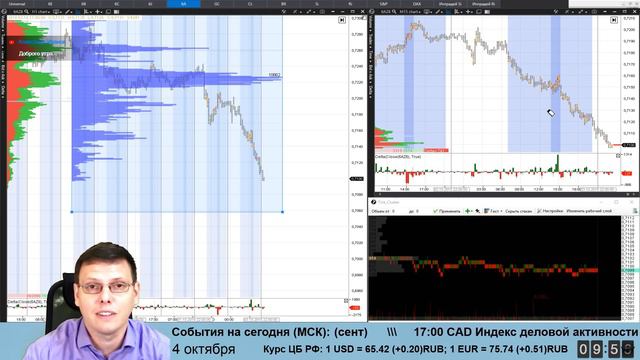640x360 pixels.
Task: Select the active 6A workspace tab
Action: (x=184, y=4)
